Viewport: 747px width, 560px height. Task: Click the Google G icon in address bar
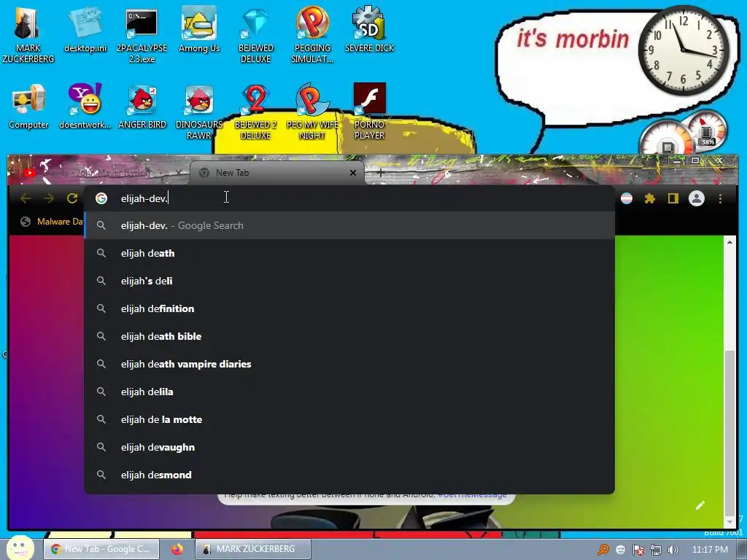[x=101, y=198]
